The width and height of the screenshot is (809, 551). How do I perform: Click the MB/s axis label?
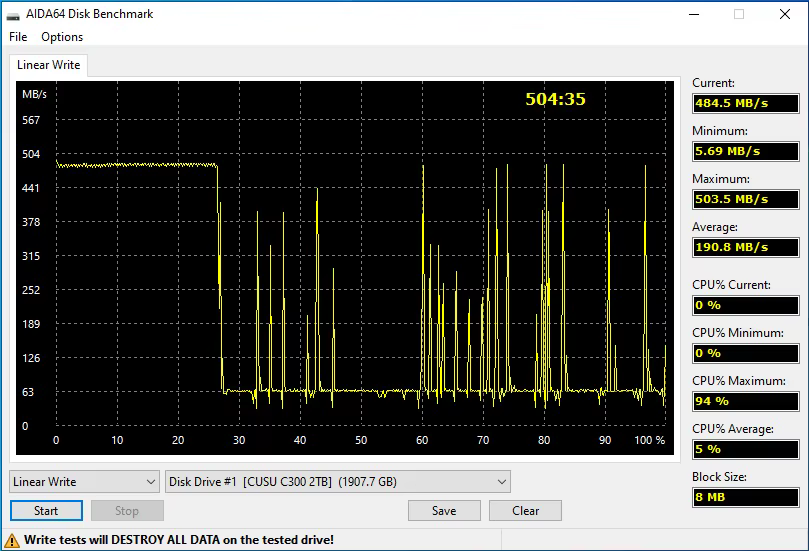click(34, 94)
